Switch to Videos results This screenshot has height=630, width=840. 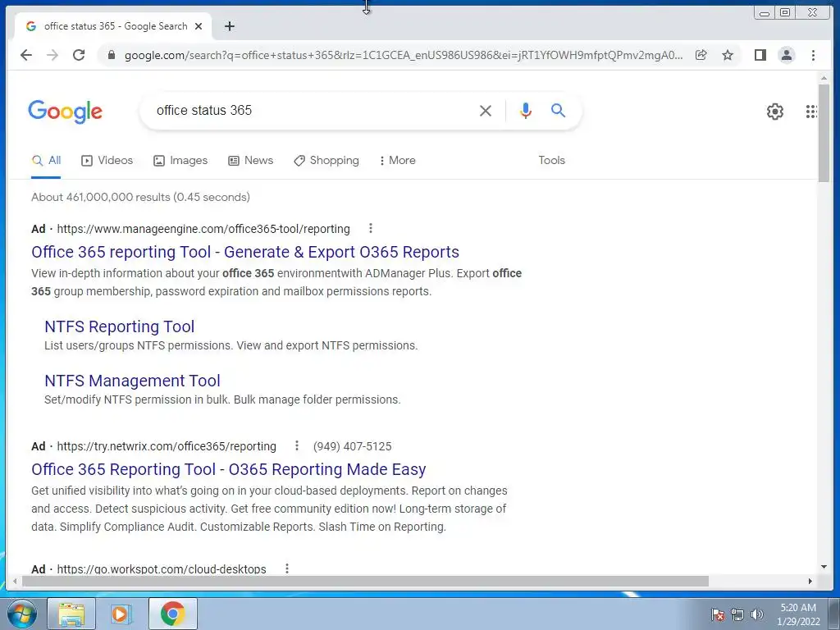[x=107, y=160]
